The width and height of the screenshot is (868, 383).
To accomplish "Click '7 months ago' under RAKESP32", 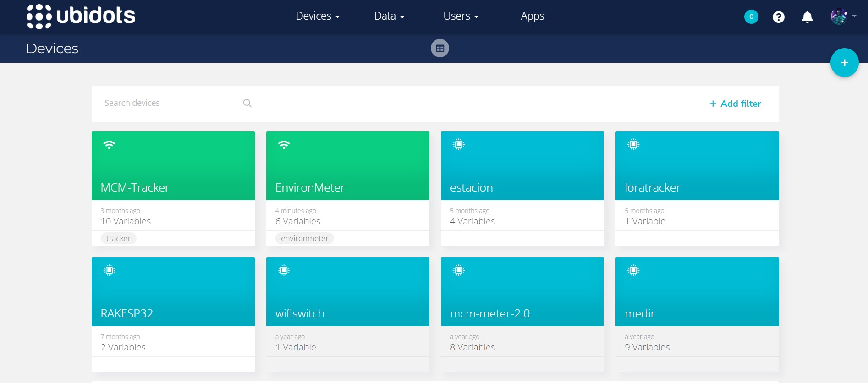I will pos(121,337).
